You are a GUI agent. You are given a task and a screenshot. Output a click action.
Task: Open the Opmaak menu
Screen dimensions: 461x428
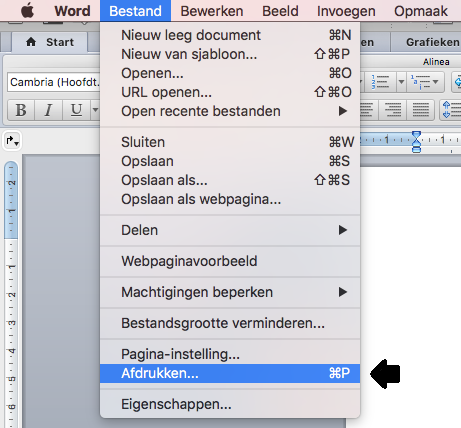pos(421,11)
